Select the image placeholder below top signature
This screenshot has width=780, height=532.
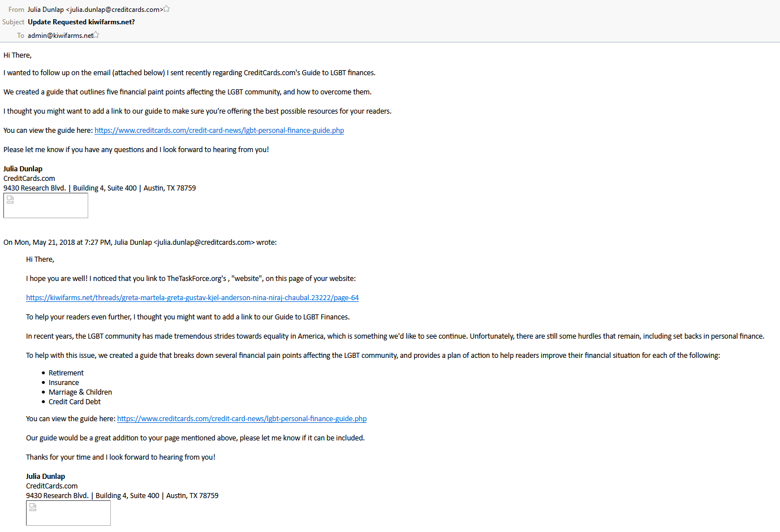coord(46,206)
